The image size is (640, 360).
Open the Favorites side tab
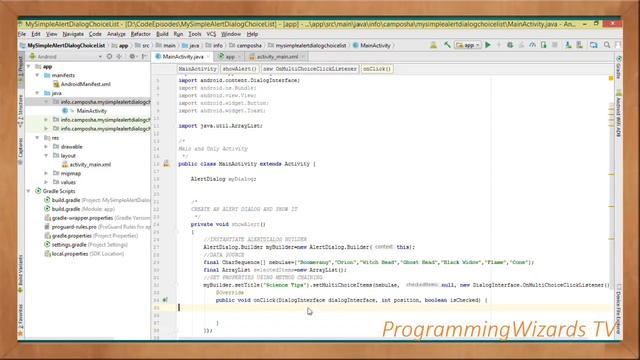[20, 321]
